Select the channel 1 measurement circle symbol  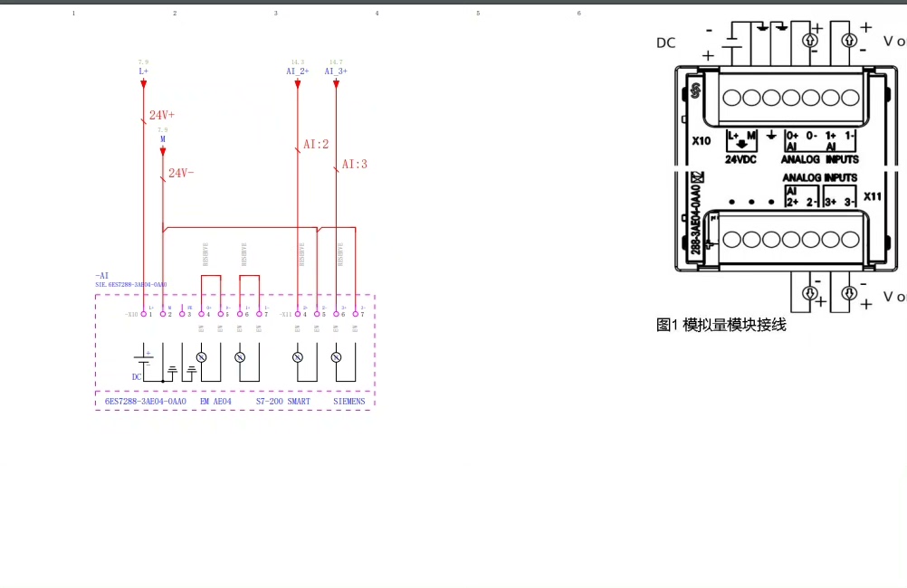click(240, 357)
